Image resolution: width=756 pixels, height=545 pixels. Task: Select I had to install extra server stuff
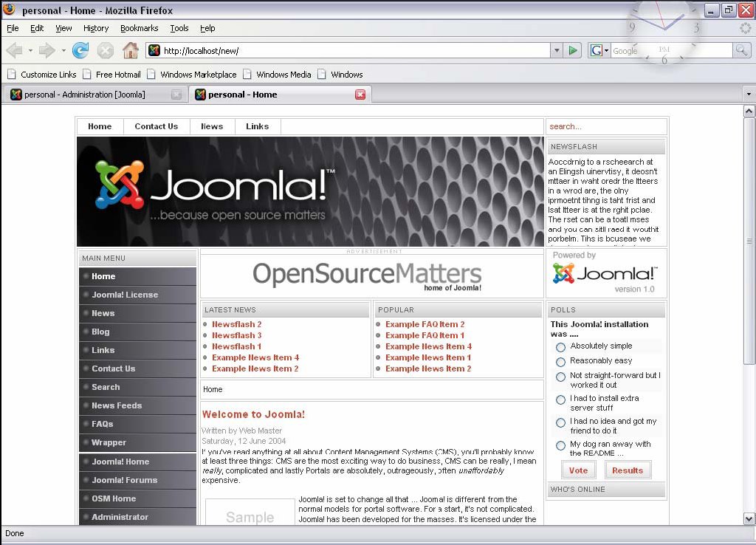[560, 400]
